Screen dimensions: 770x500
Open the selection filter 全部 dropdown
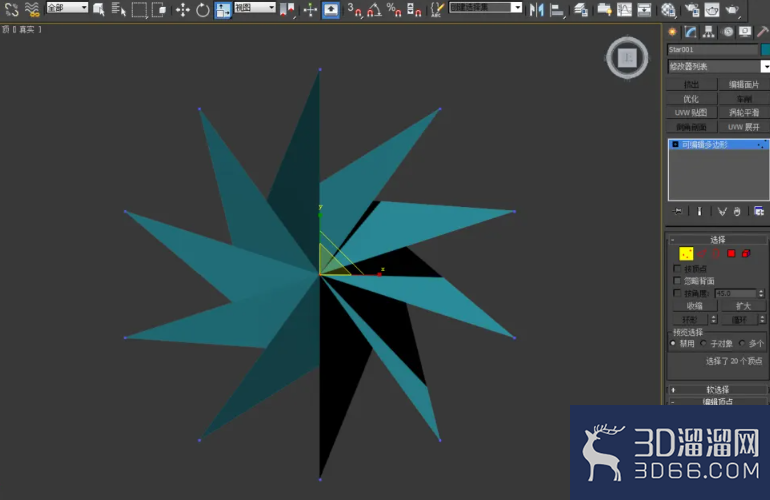pos(67,8)
